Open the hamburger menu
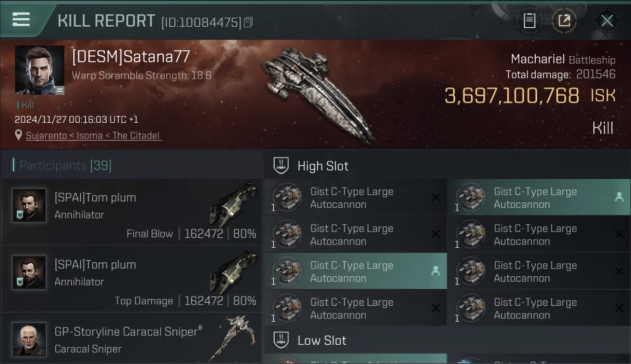 click(x=21, y=19)
